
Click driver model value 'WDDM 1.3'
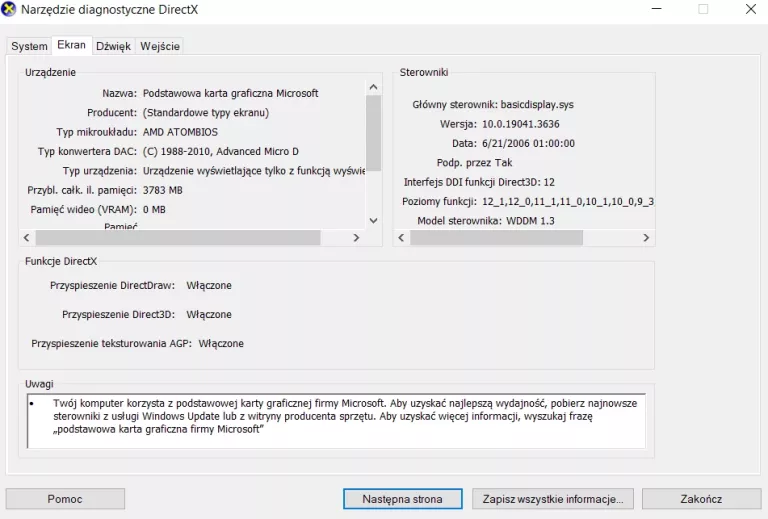(530, 221)
